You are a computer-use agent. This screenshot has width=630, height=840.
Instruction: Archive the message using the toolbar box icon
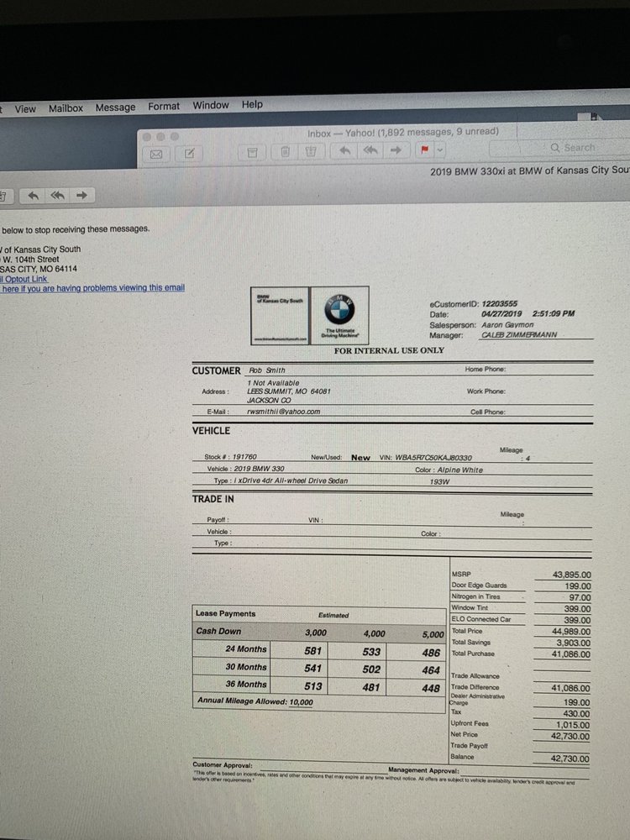pyautogui.click(x=250, y=151)
